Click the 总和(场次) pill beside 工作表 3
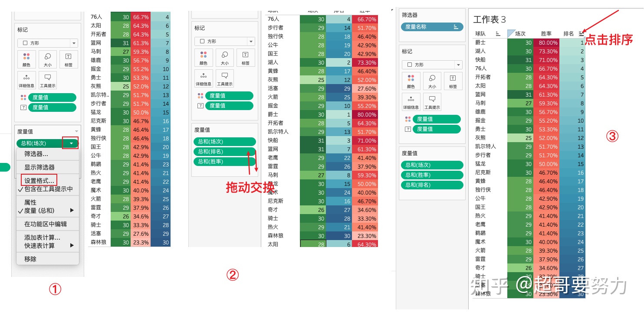644x312 pixels. [x=432, y=165]
